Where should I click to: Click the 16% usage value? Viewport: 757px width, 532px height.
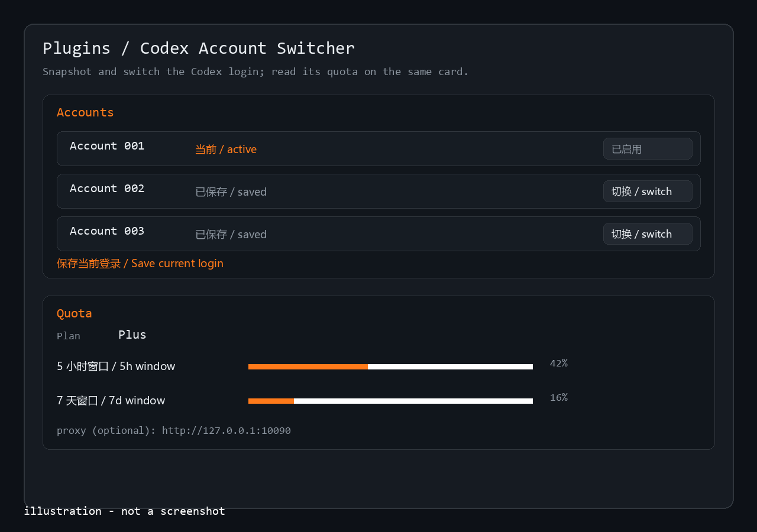coord(559,397)
